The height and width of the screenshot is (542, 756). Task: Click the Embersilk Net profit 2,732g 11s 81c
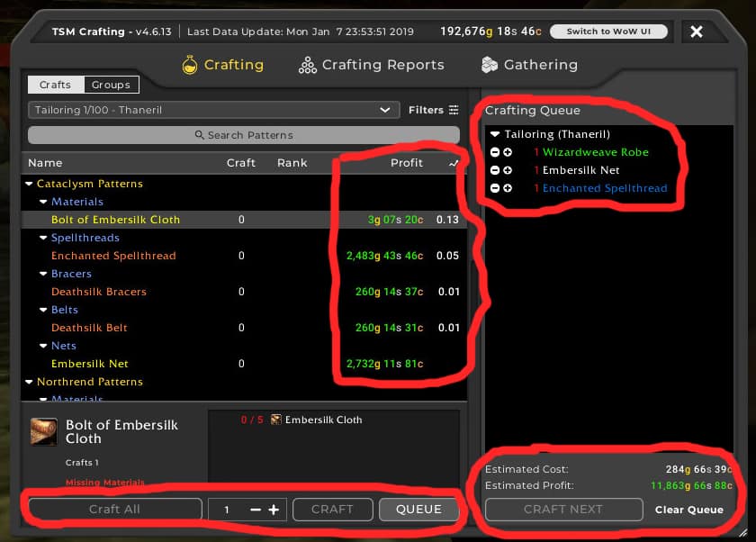click(385, 364)
